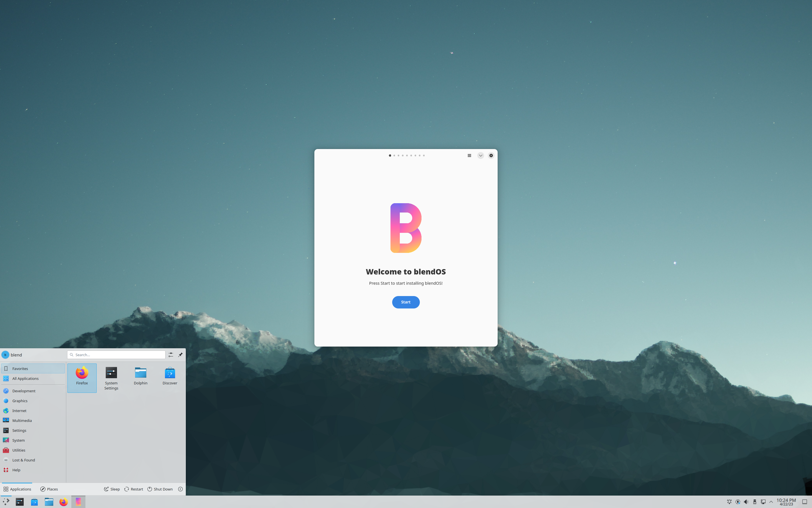Image resolution: width=812 pixels, height=508 pixels.
Task: Open the Graphics category
Action: tap(33, 401)
